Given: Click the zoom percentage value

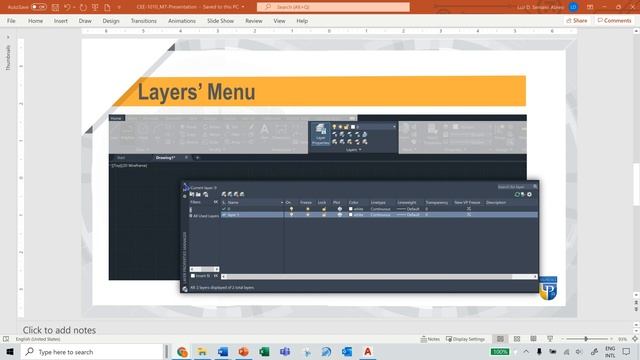Looking at the screenshot, I should point(622,339).
